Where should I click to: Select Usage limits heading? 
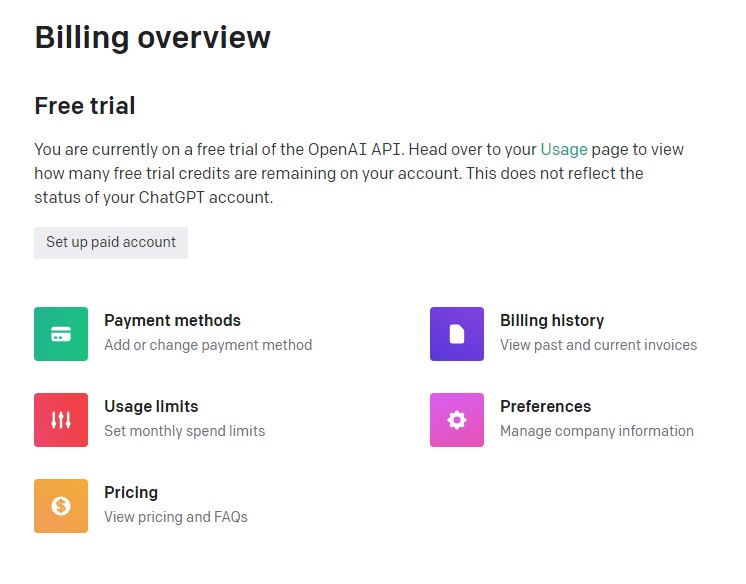pos(151,406)
